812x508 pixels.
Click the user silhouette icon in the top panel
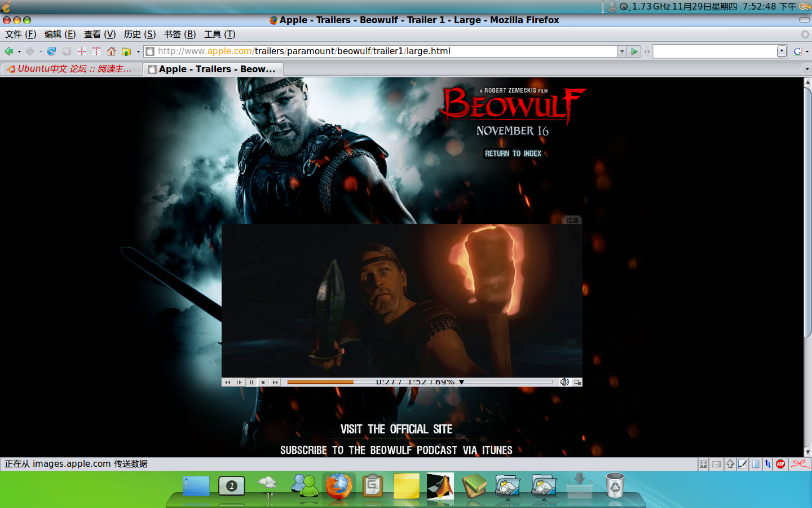612,7
